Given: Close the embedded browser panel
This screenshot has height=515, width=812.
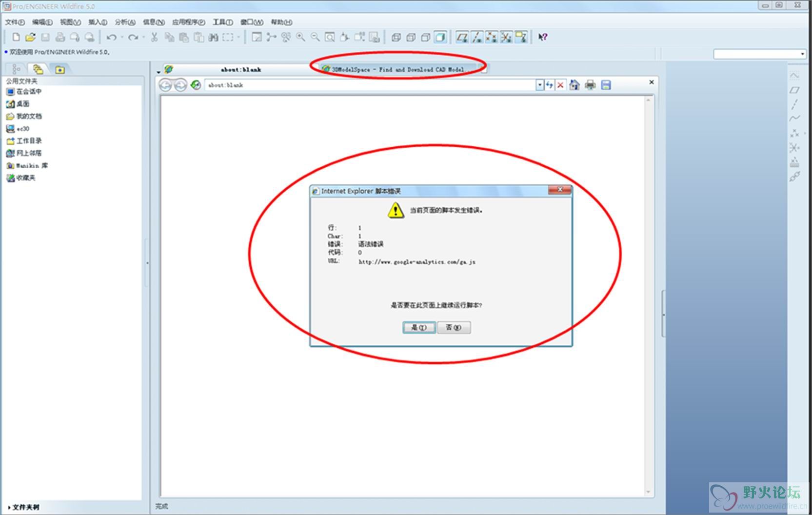Looking at the screenshot, I should (651, 82).
